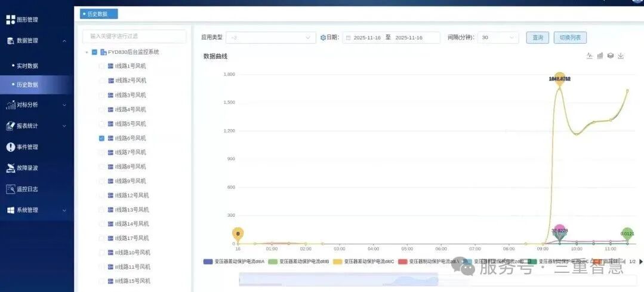This screenshot has height=292, width=644.
Task: Check the I线路7号风机 checkbox
Action: tap(101, 152)
